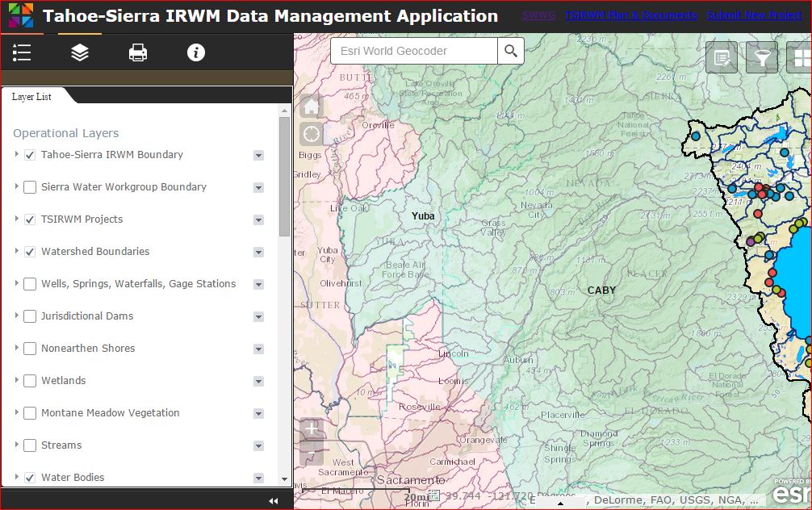
Task: Open options dropdown for Streams layer
Action: tap(259, 445)
